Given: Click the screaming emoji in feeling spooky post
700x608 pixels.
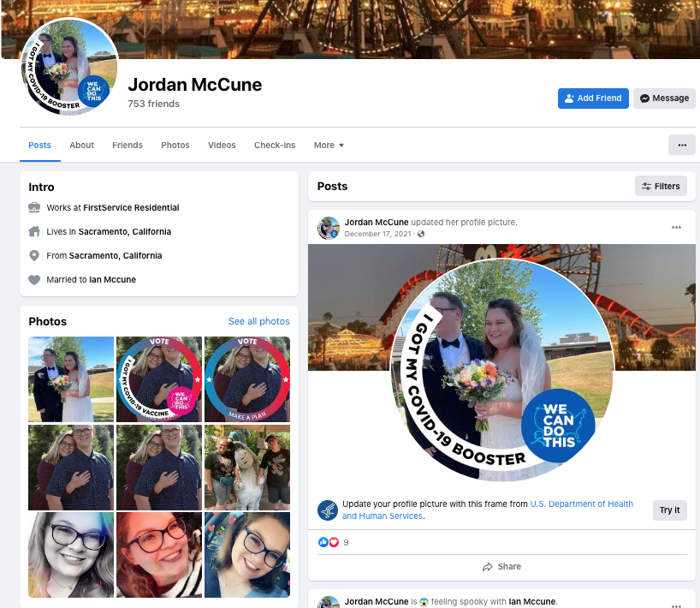Looking at the screenshot, I should coord(424,602).
